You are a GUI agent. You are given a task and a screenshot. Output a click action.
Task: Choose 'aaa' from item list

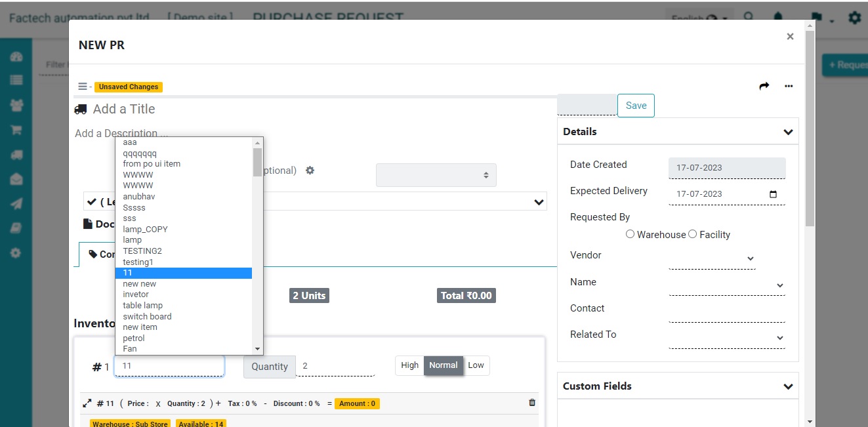click(x=184, y=142)
